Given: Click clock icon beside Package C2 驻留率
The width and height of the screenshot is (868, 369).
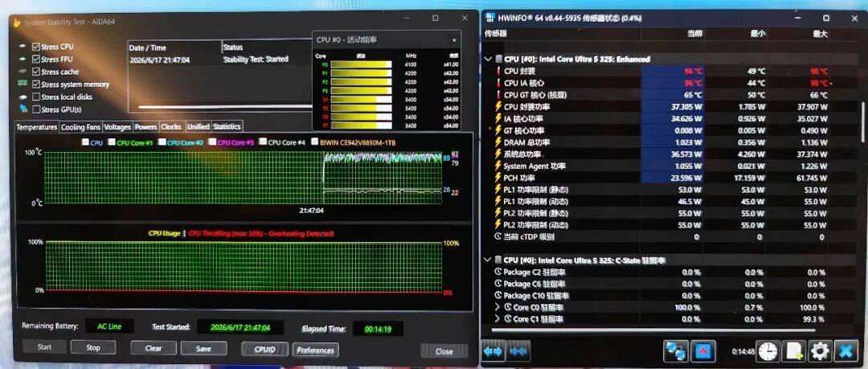Looking at the screenshot, I should [497, 272].
